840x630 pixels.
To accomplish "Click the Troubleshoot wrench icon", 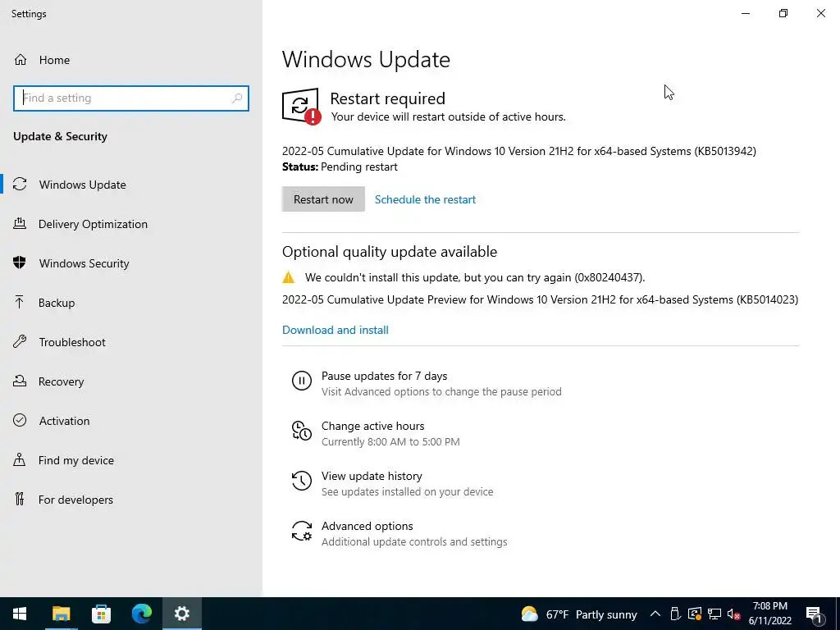I will (20, 342).
